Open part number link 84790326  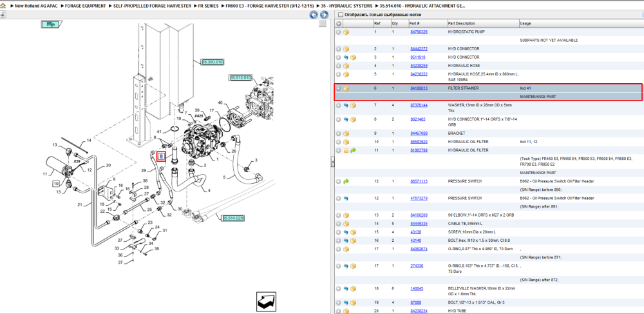point(419,32)
